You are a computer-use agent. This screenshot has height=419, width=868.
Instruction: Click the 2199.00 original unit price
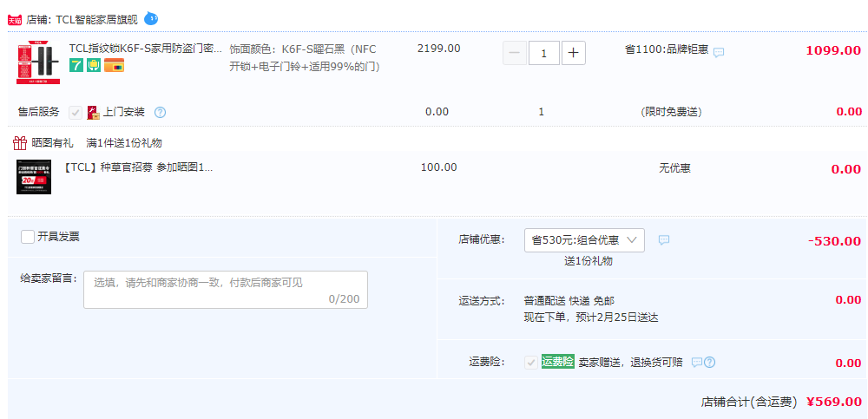coord(438,49)
